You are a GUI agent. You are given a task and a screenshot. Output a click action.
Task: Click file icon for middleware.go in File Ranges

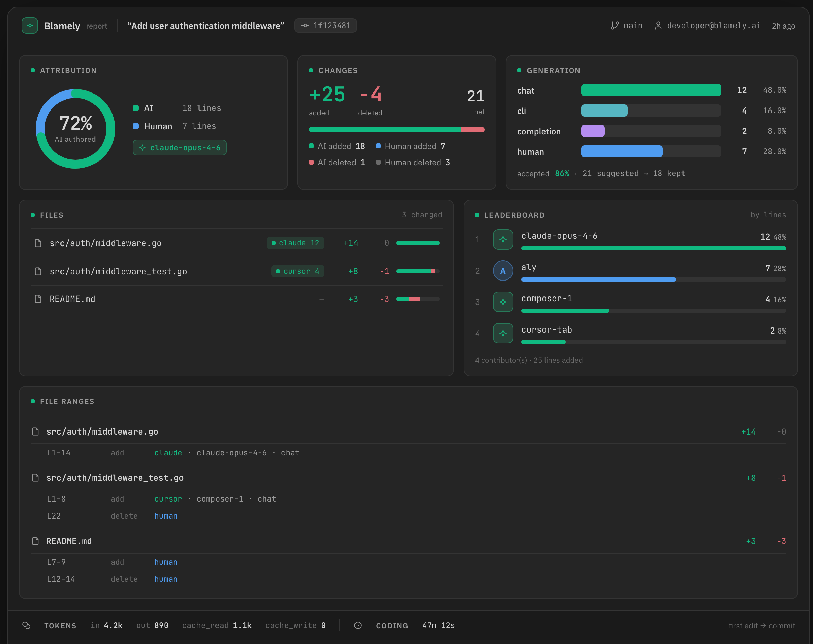pos(35,431)
